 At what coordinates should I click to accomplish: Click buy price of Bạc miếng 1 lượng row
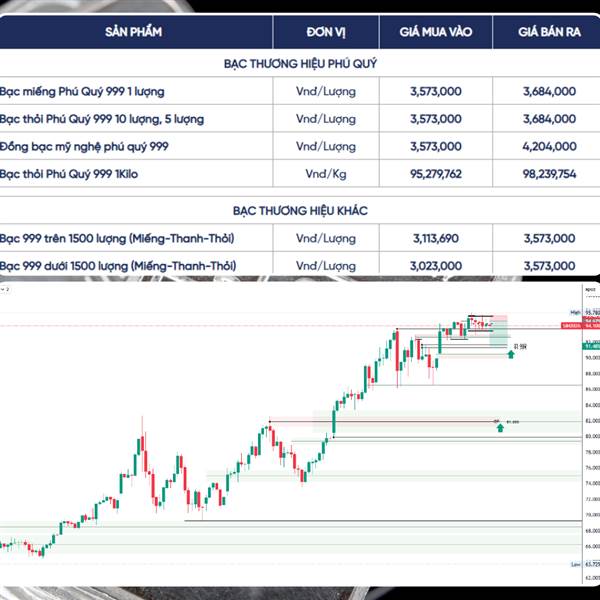click(436, 91)
